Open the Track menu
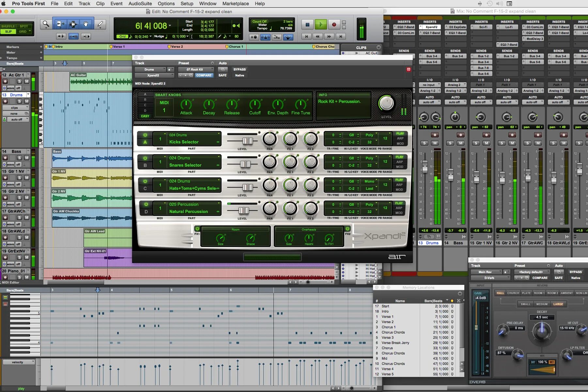The width and height of the screenshot is (588, 392). (x=84, y=4)
